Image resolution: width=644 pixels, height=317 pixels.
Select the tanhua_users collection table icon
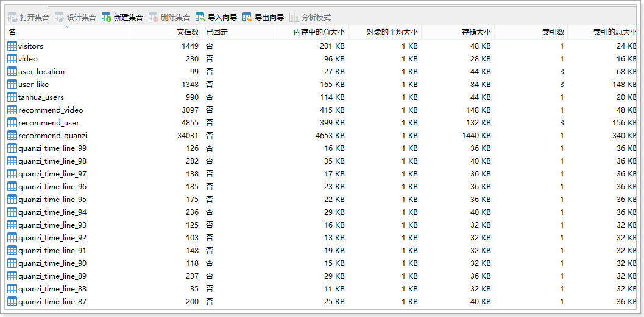pyautogui.click(x=12, y=97)
